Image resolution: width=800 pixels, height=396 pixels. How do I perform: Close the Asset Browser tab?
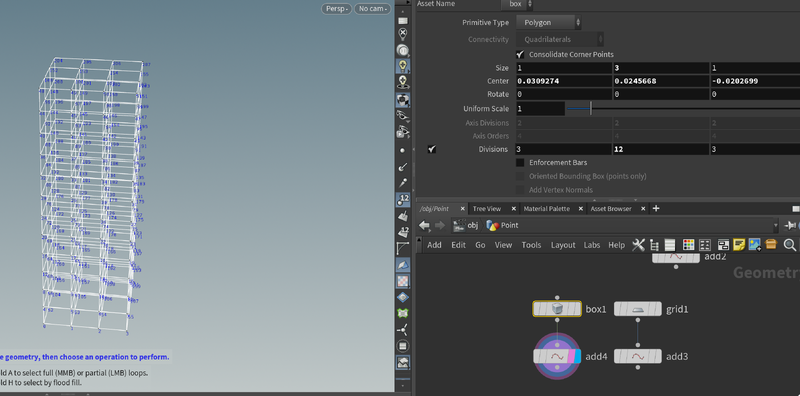pyautogui.click(x=643, y=209)
